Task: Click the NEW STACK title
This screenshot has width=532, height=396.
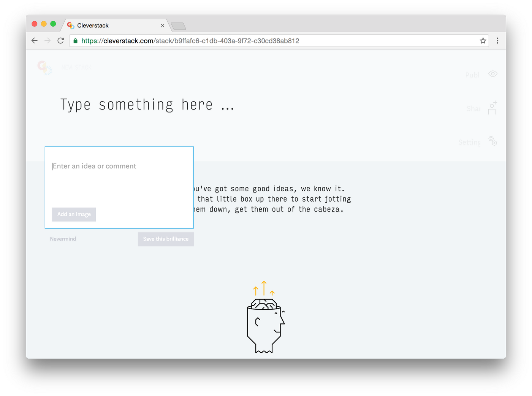Action: [76, 68]
